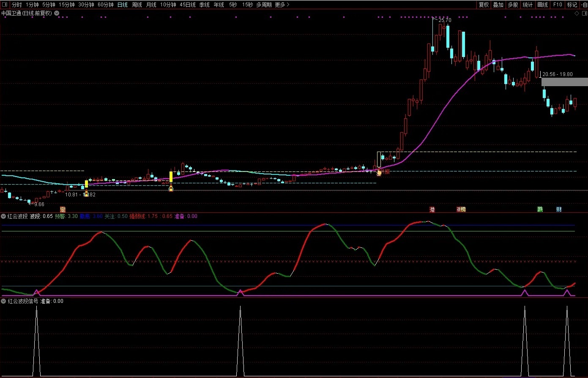Click the 复权 button
This screenshot has width=588, height=378.
484,5
